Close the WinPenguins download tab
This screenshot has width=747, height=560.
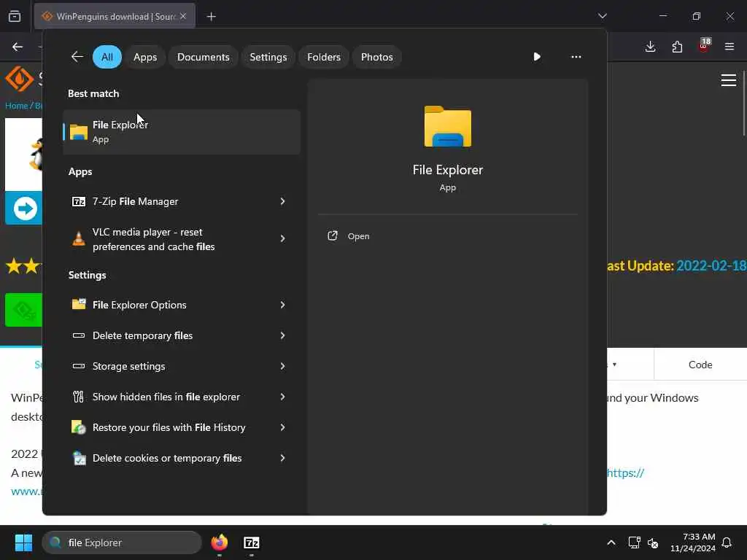[183, 16]
